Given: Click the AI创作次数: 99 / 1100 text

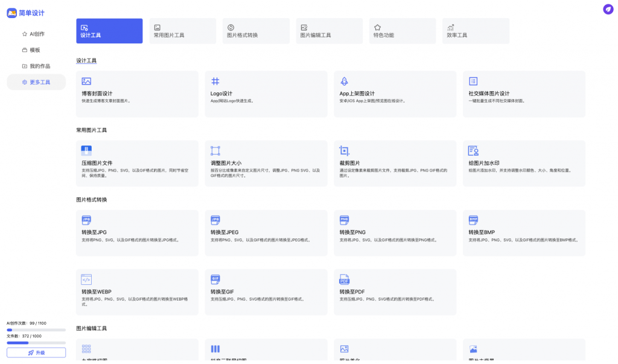Looking at the screenshot, I should click(x=27, y=324).
